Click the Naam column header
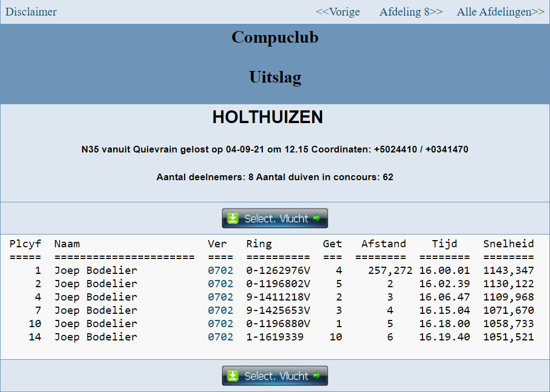The width and height of the screenshot is (550, 392). coord(67,244)
